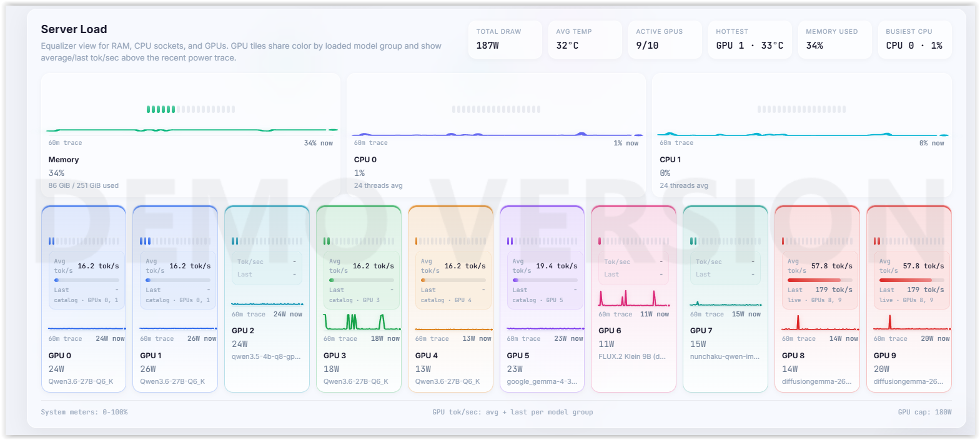Select the Memory Used 34% stat card
Viewport: 980px width, 440px height.
click(x=834, y=39)
